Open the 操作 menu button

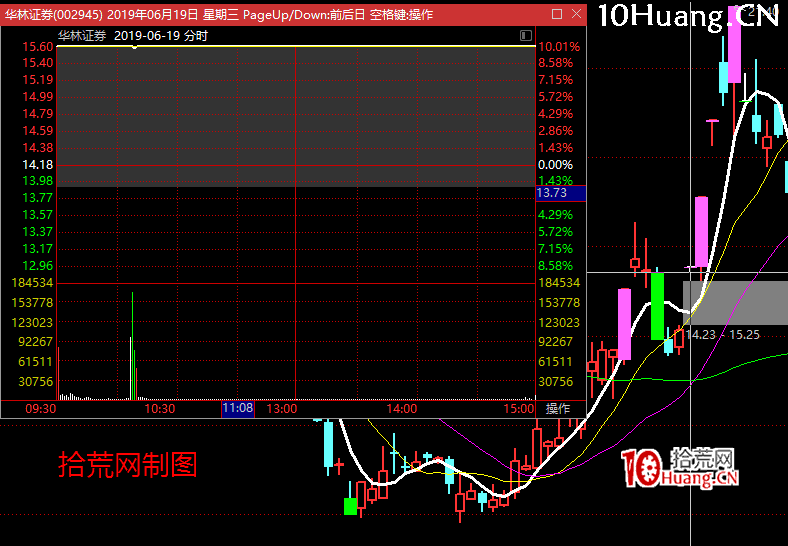557,409
